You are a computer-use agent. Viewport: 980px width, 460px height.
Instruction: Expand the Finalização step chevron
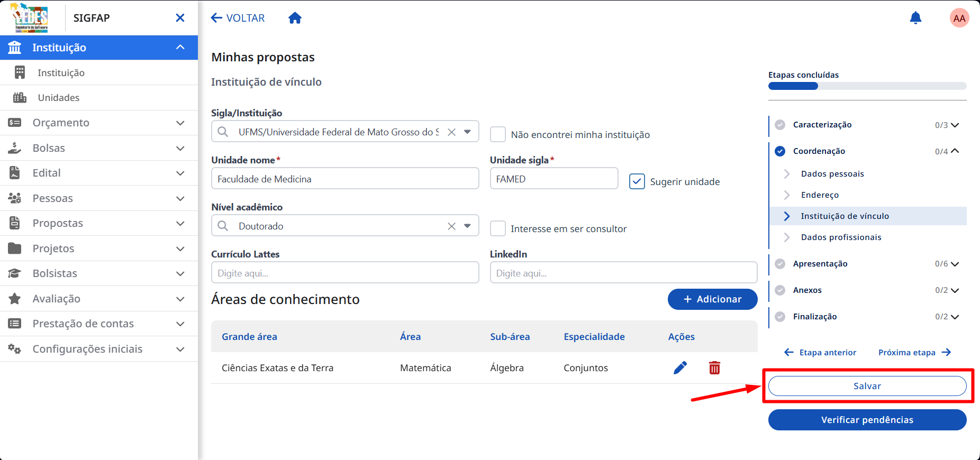pyautogui.click(x=955, y=317)
